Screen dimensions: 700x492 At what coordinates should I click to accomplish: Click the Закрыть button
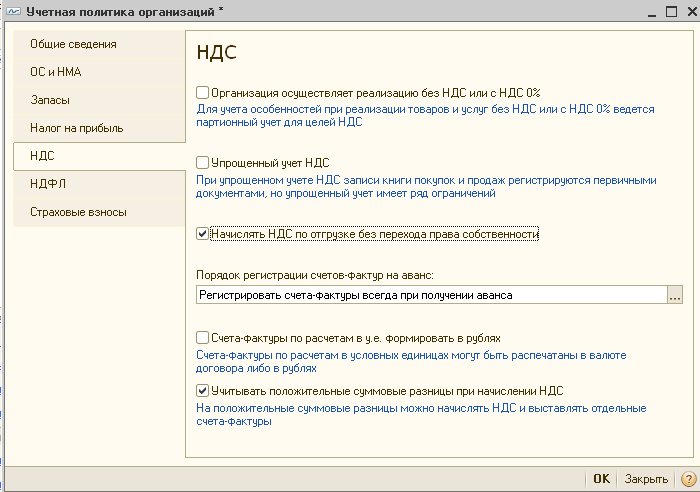[646, 479]
